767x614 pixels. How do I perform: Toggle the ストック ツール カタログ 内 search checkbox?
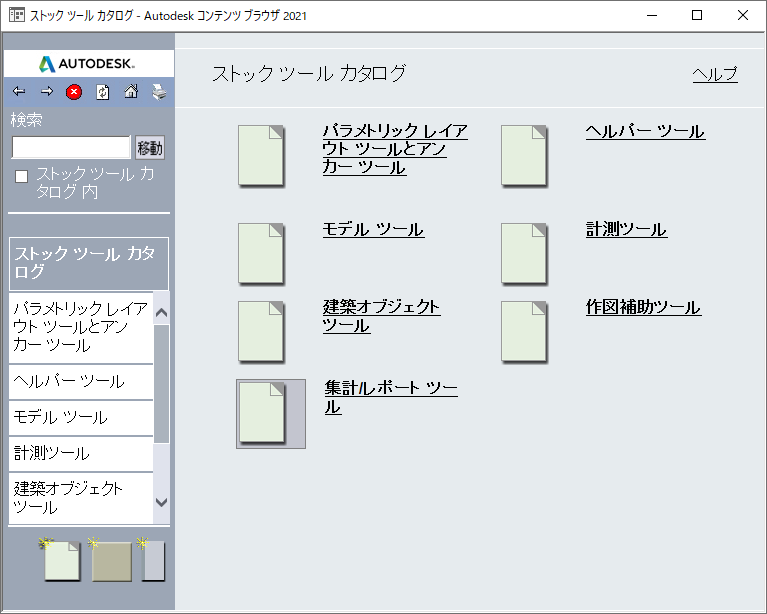coord(22,176)
